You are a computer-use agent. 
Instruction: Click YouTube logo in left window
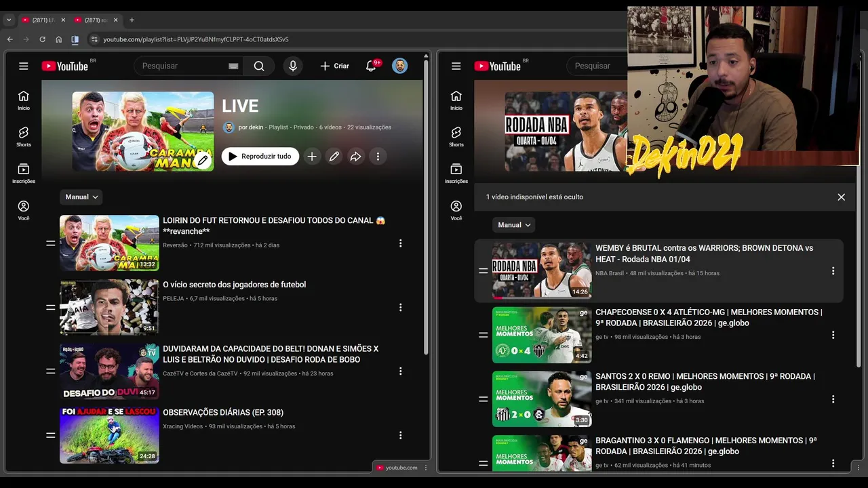point(65,66)
